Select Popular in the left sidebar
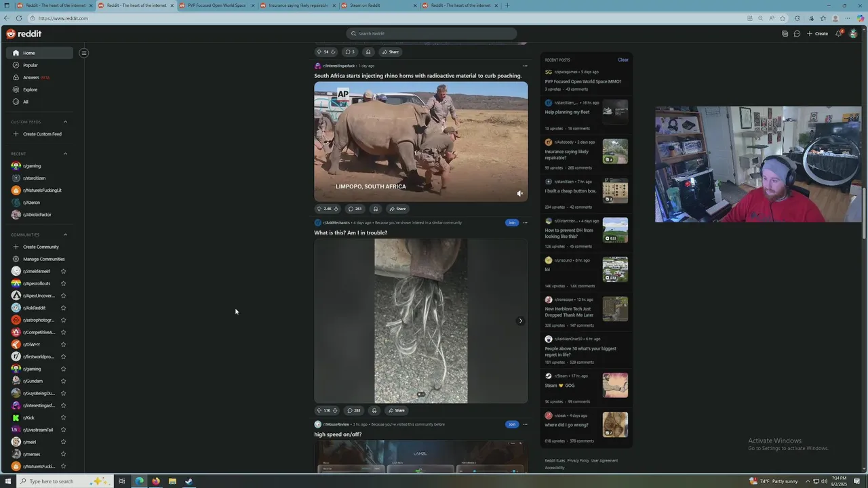The width and height of the screenshot is (868, 488). (40, 65)
